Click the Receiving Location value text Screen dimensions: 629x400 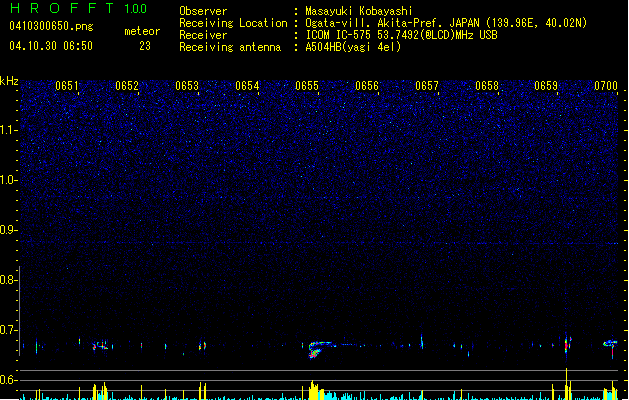[446, 23]
